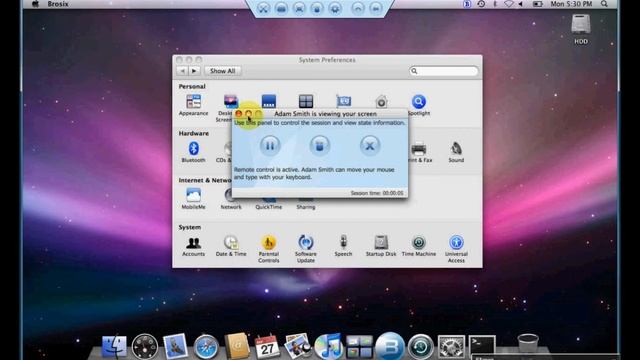The image size is (640, 360).
Task: Click the Show All button
Action: [x=222, y=71]
